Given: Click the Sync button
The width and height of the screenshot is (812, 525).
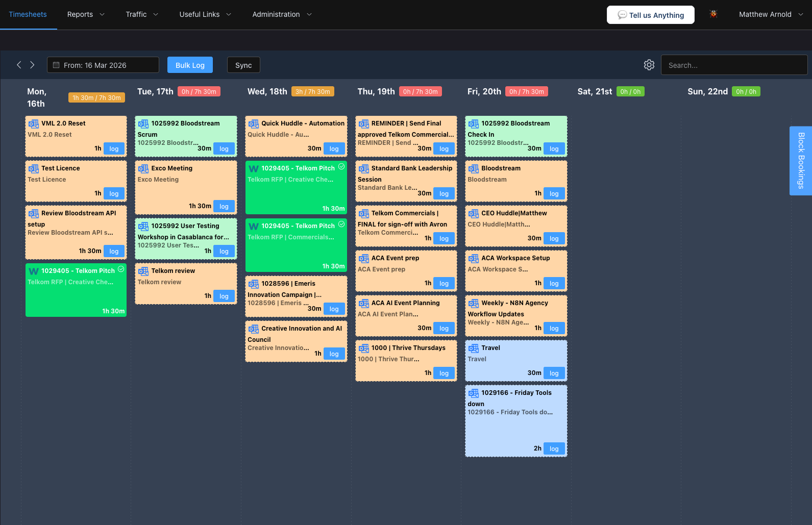Looking at the screenshot, I should 243,65.
